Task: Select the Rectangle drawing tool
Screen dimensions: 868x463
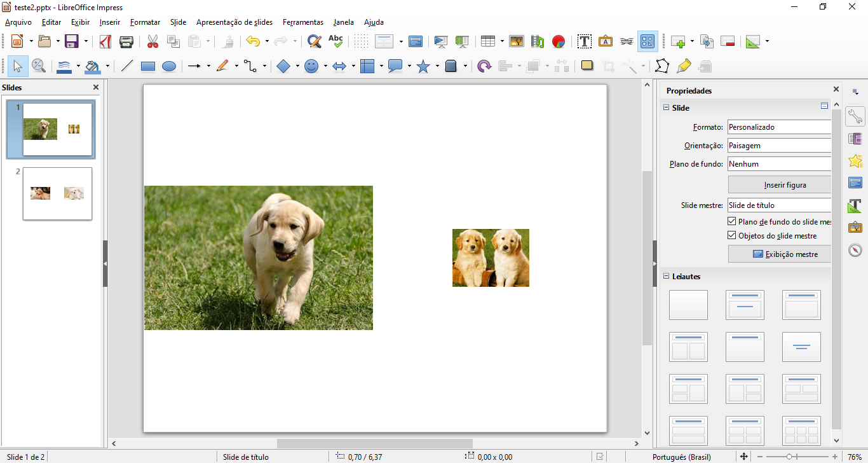Action: coord(148,66)
